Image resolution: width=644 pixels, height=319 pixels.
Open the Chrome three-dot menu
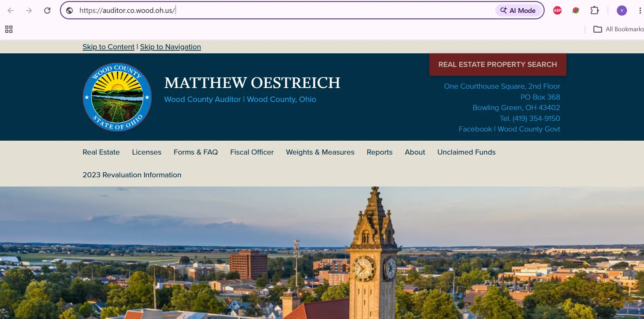click(x=640, y=11)
